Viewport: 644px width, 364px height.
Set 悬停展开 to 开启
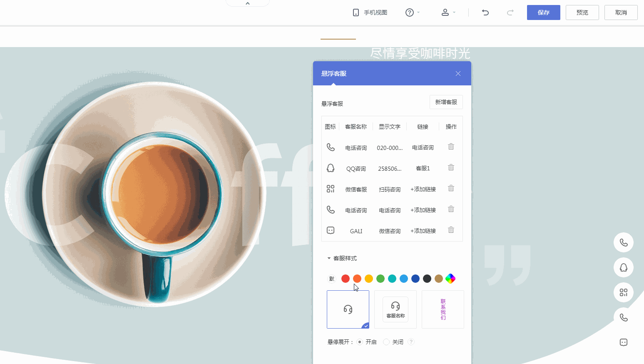[360, 342]
